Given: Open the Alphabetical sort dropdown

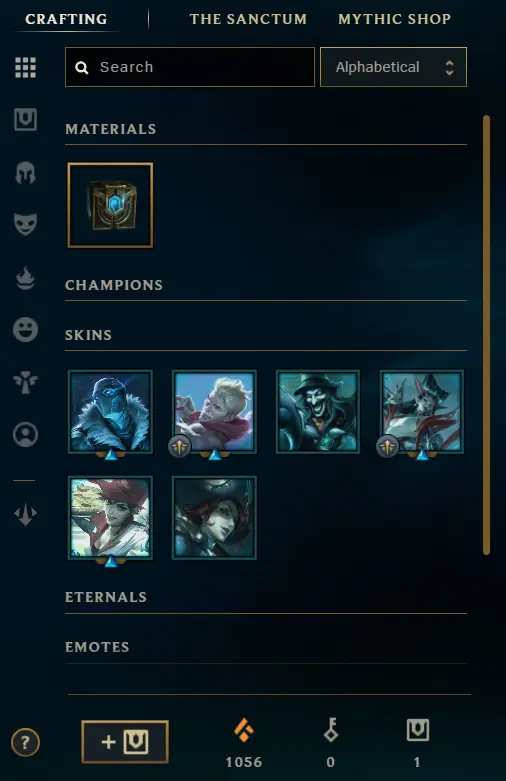Looking at the screenshot, I should coord(393,67).
